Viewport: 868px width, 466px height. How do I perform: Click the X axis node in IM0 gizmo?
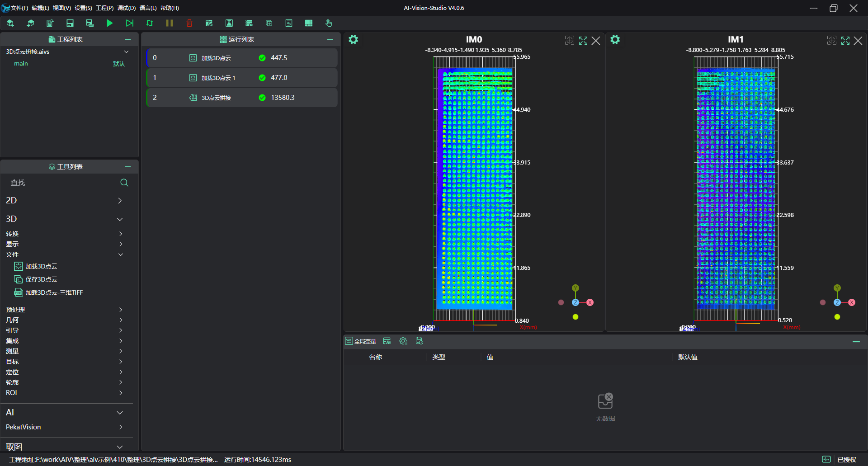click(x=590, y=302)
